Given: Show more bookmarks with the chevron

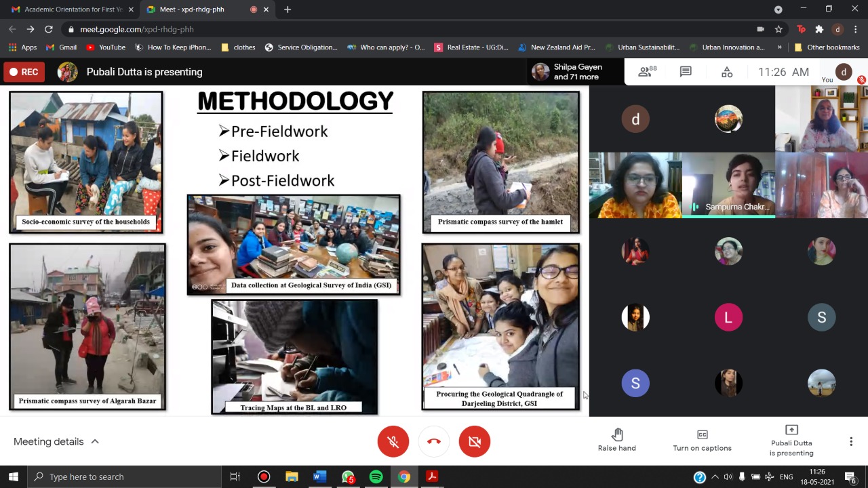Looking at the screenshot, I should pyautogui.click(x=779, y=47).
